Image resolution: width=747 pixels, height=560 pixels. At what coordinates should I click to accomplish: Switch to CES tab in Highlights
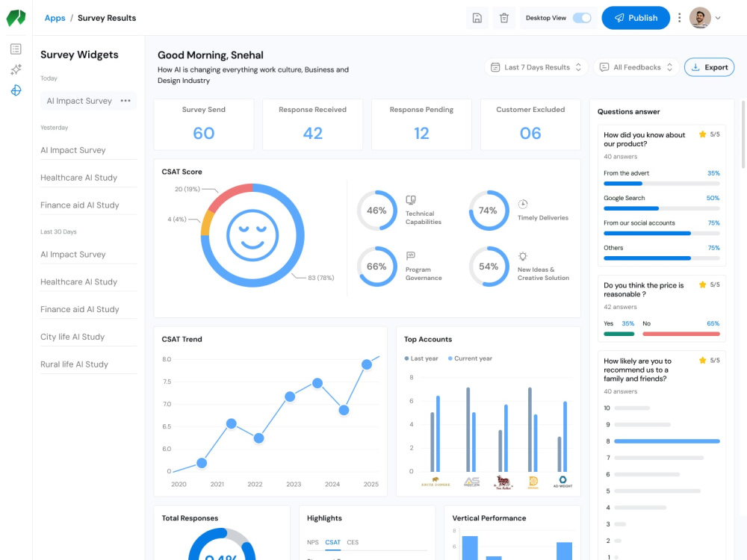[x=353, y=542]
